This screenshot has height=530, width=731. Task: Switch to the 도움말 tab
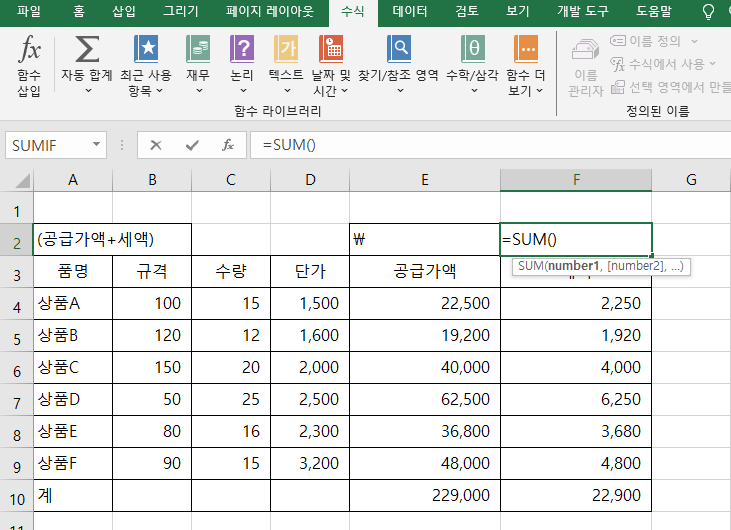pyautogui.click(x=654, y=11)
